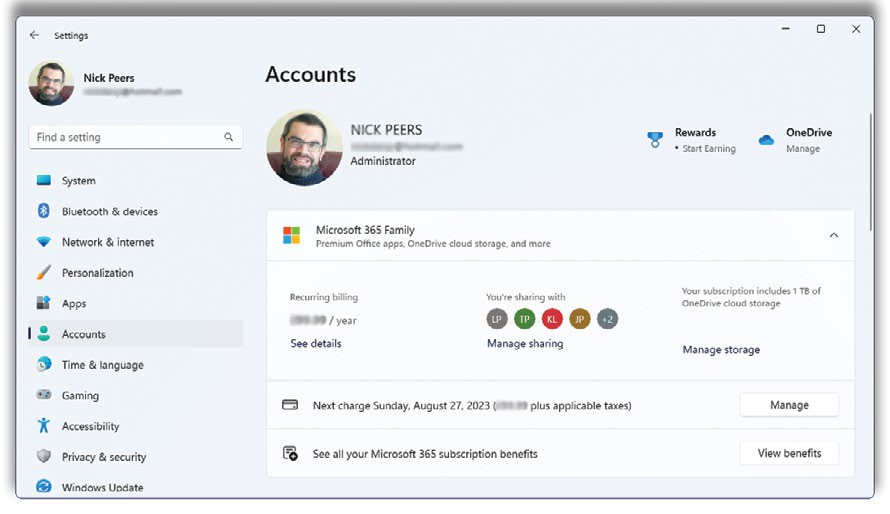This screenshot has width=890, height=514.
Task: Click the small sidebar profile photo
Action: tap(51, 84)
